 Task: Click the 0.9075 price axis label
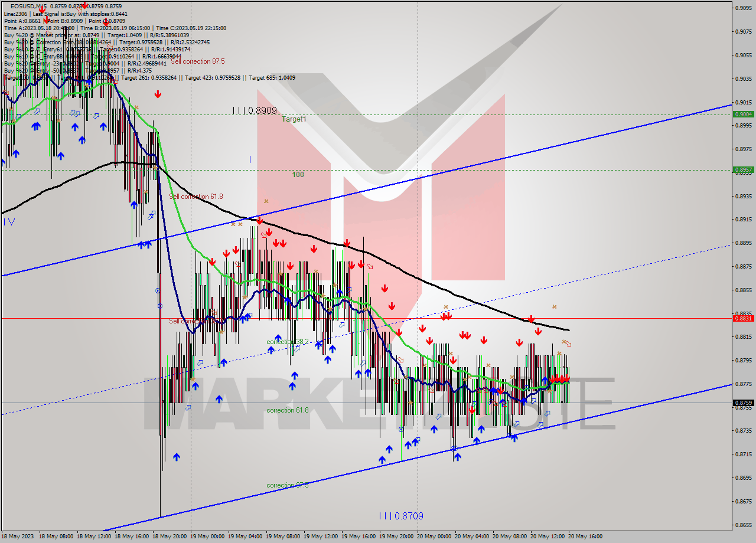pos(743,31)
